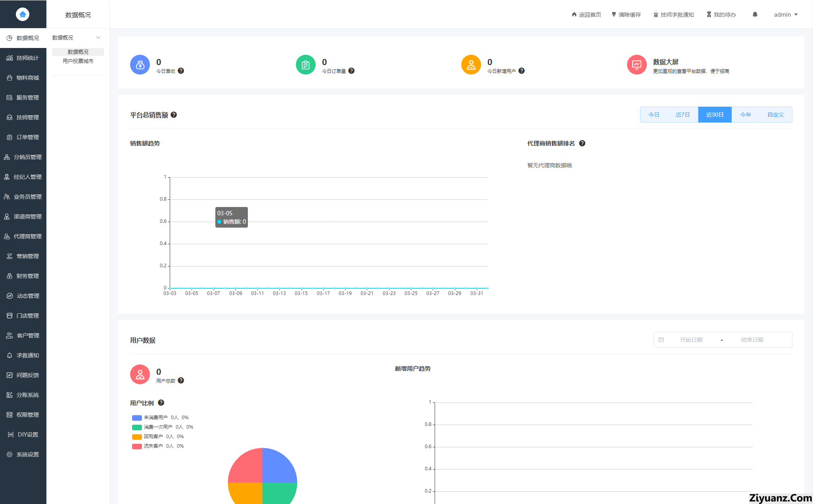The image size is (813, 504).
Task: Toggle the 流失客户 legend item
Action: pyautogui.click(x=153, y=446)
